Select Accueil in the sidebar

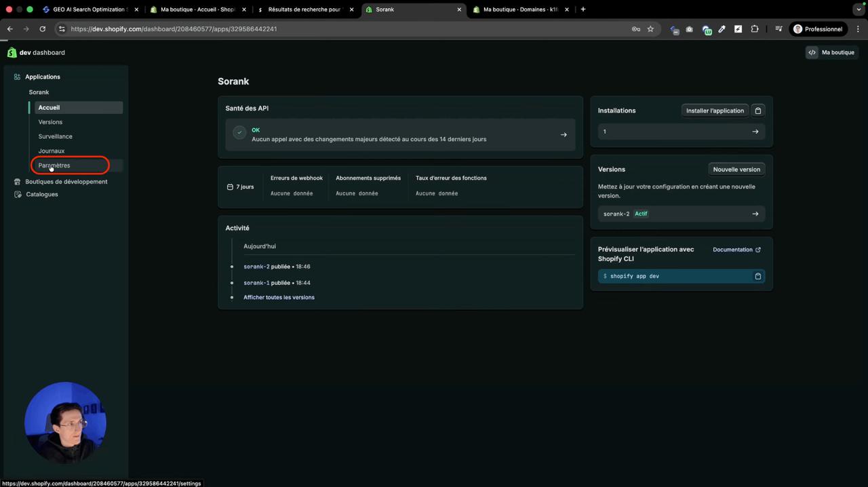78,107
